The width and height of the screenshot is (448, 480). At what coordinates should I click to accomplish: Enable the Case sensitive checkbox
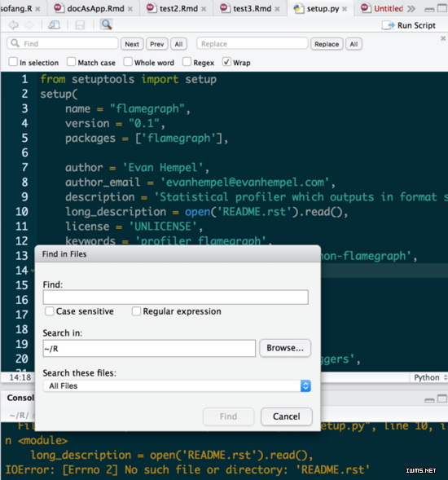(49, 311)
